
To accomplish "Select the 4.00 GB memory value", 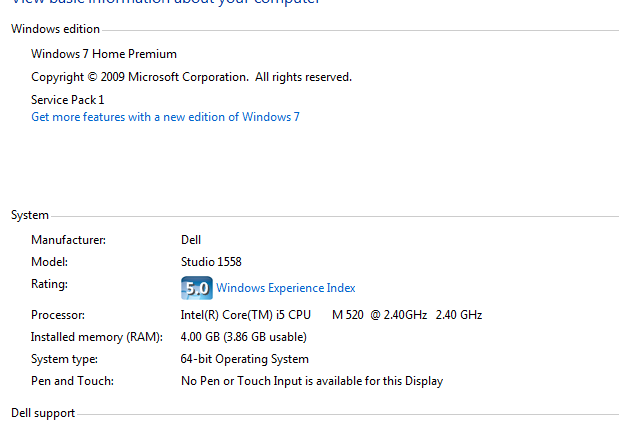I will 243,337.
